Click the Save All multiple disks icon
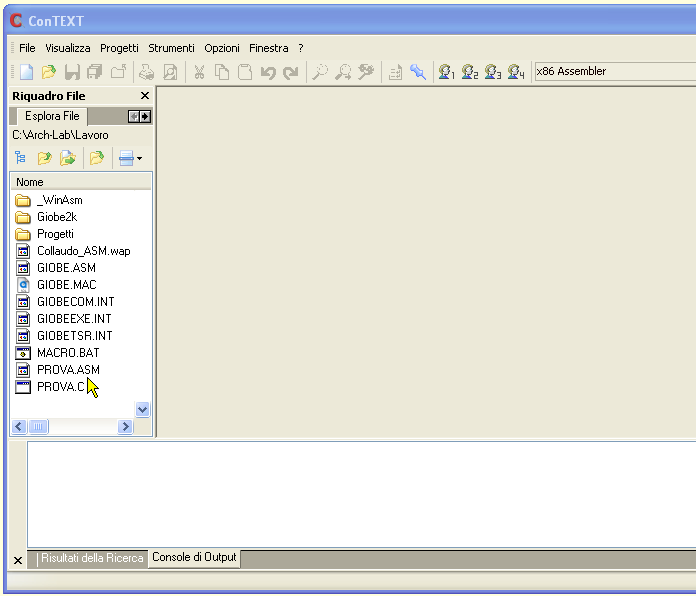696x596 pixels. tap(95, 72)
